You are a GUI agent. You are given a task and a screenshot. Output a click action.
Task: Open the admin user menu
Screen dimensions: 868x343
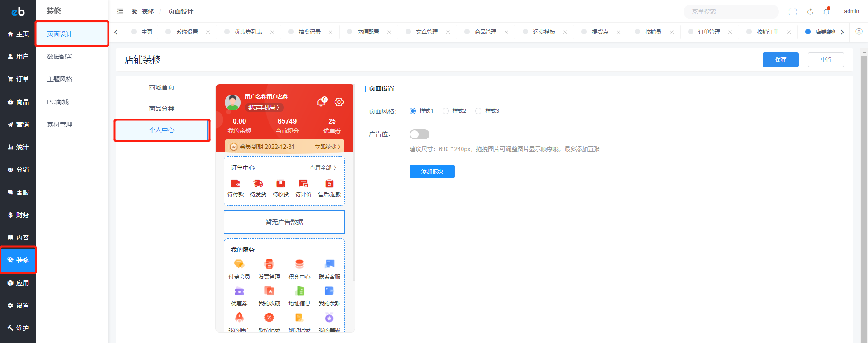(x=851, y=11)
